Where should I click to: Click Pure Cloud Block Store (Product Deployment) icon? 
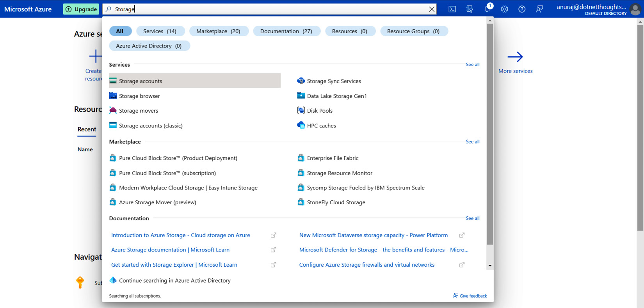[x=113, y=158]
